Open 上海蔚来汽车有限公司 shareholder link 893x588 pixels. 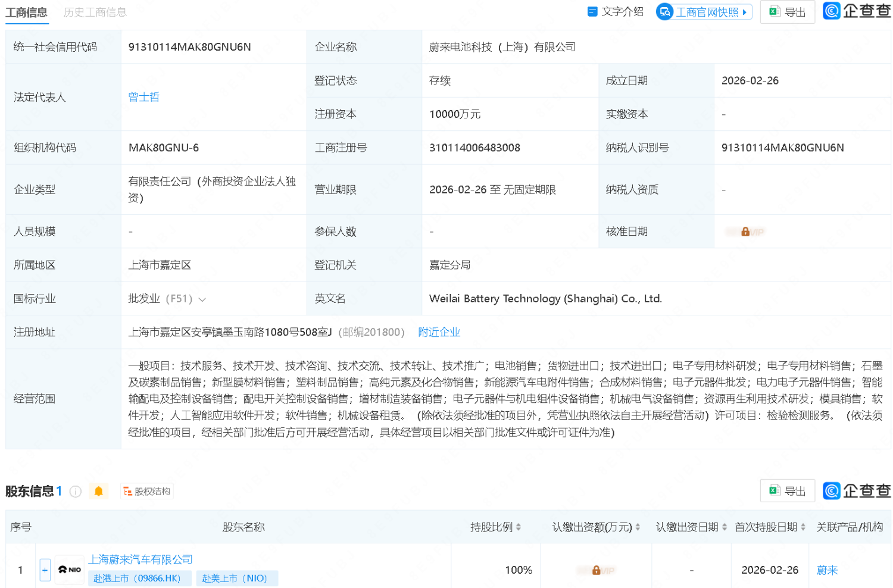141,559
